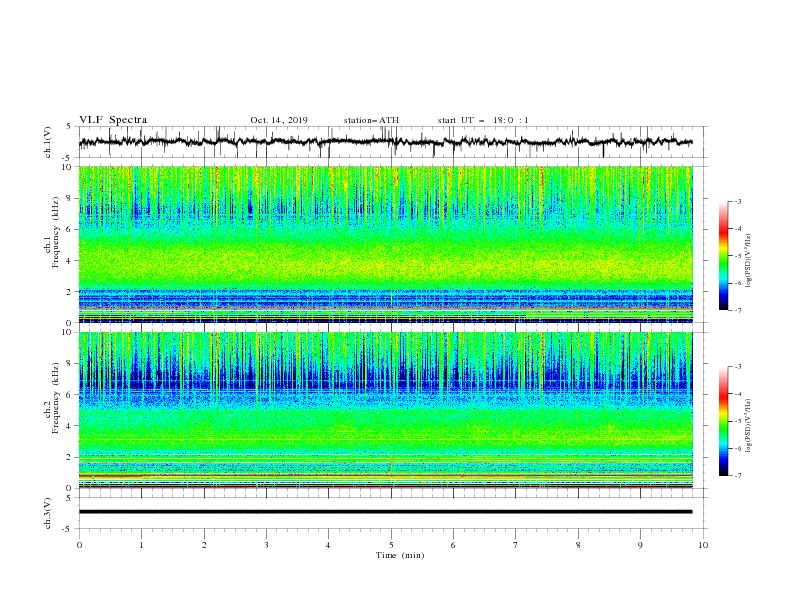Click the '7' tick on the Time axis
This screenshot has width=792, height=612.
516,545
